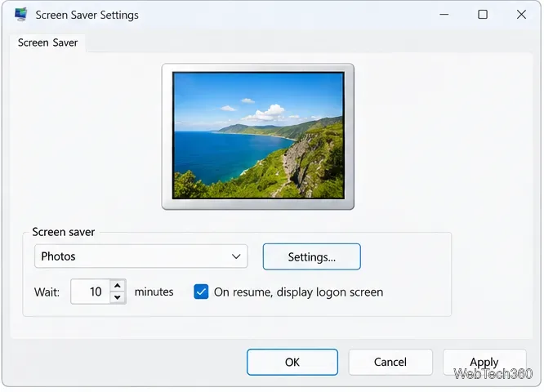Click the "Wait:" label text

pyautogui.click(x=47, y=292)
